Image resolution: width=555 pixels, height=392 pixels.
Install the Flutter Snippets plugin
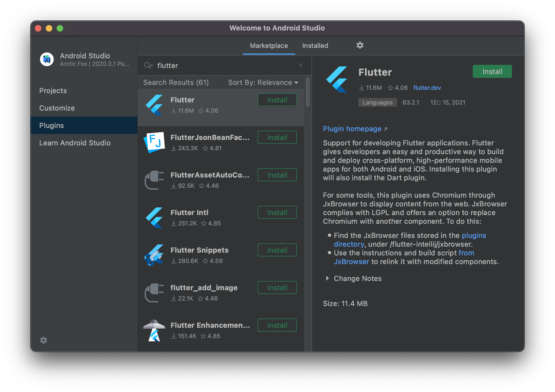tap(277, 250)
